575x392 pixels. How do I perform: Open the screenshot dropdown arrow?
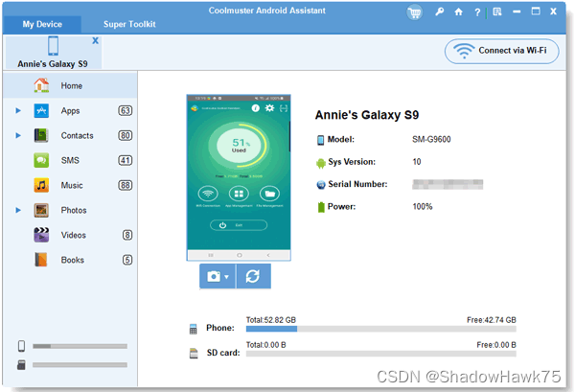click(226, 277)
